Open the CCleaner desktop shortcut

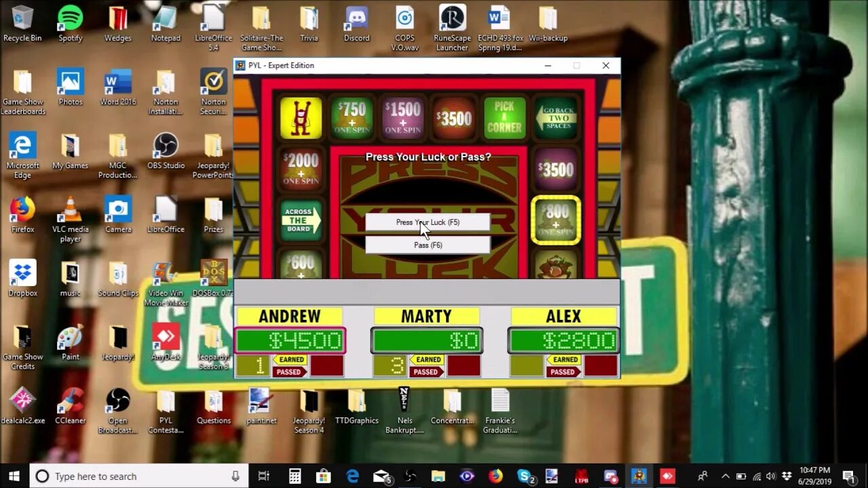pyautogui.click(x=71, y=406)
